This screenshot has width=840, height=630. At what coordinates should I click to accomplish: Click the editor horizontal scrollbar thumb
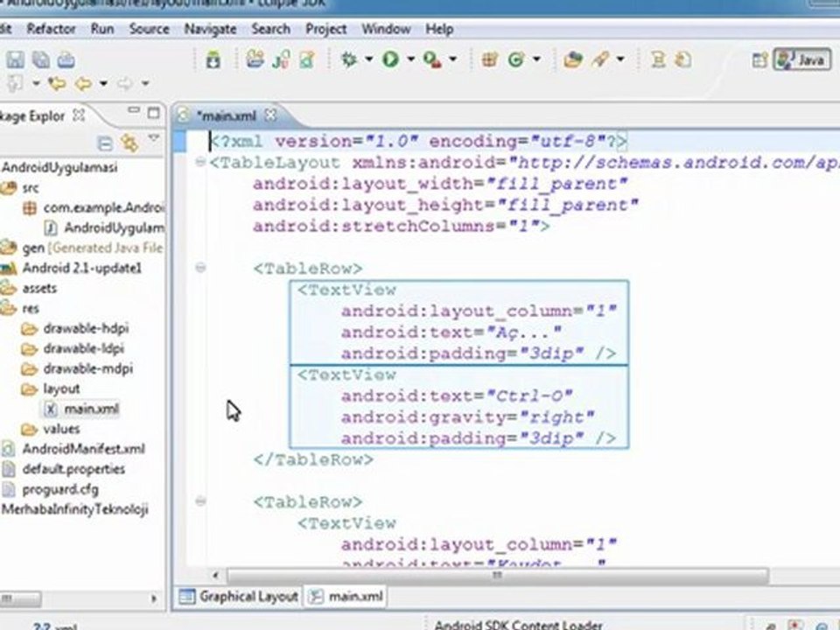coord(497,576)
